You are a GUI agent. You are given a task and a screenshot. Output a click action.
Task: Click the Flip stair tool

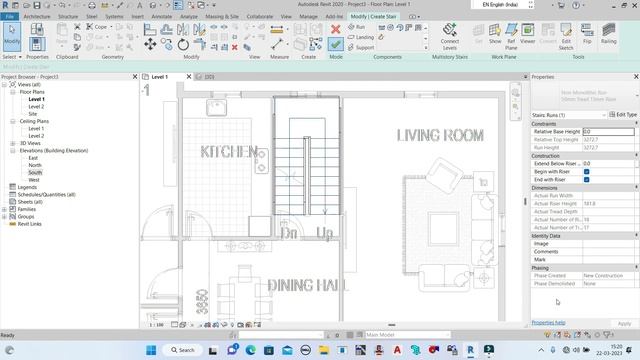tap(587, 33)
